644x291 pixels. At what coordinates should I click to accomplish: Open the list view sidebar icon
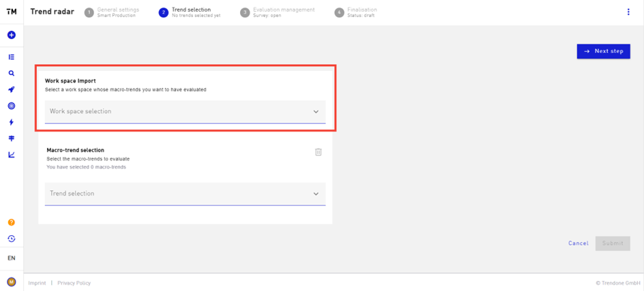[12, 57]
